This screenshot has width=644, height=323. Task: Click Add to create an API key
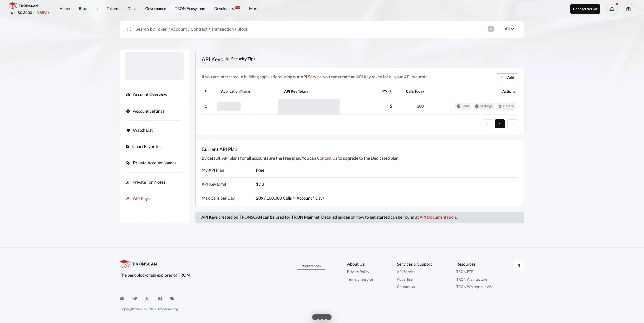click(x=507, y=77)
